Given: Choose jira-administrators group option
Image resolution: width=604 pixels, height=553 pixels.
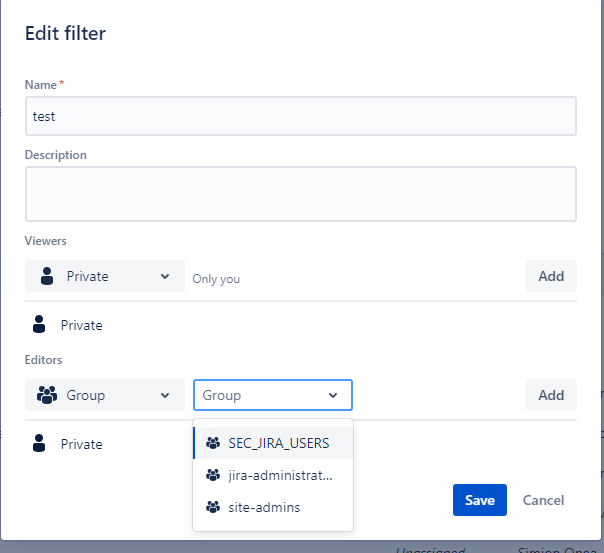Looking at the screenshot, I should 280,475.
